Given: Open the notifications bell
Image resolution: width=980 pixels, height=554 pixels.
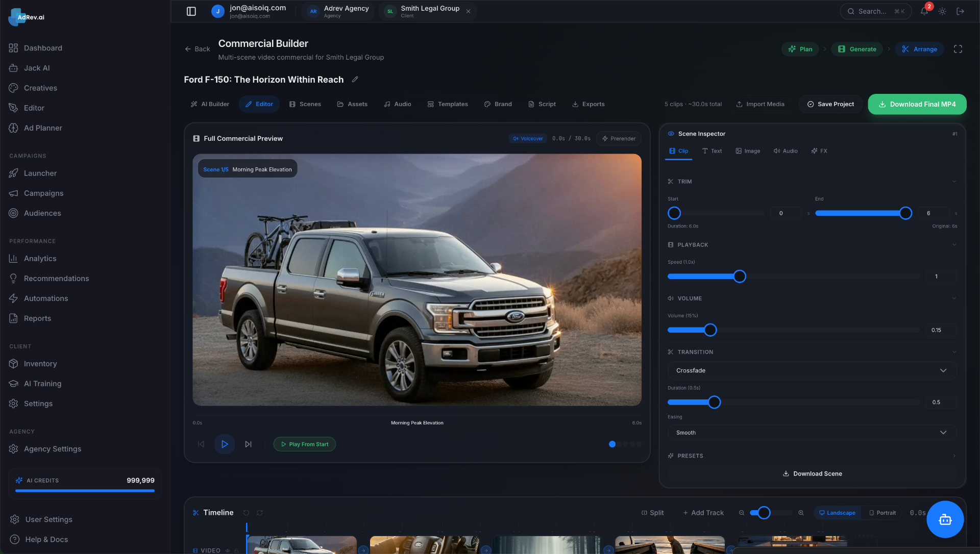Looking at the screenshot, I should [924, 11].
